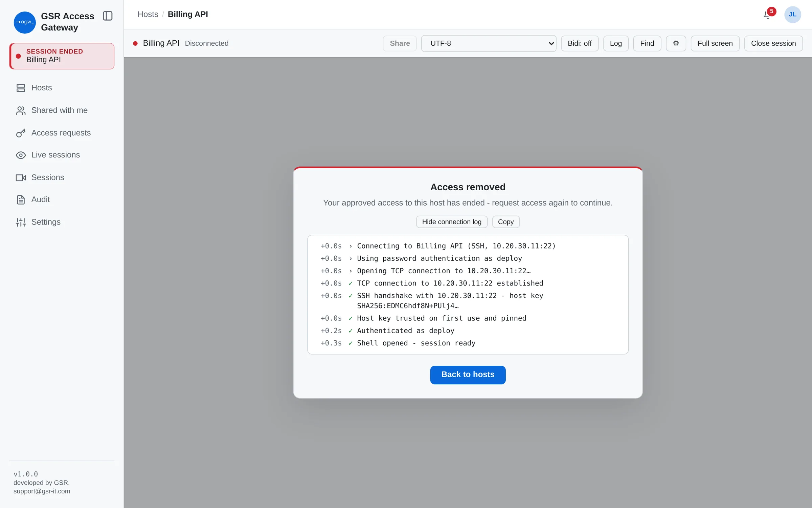Click the Audit document icon
The image size is (812, 508).
click(x=21, y=200)
